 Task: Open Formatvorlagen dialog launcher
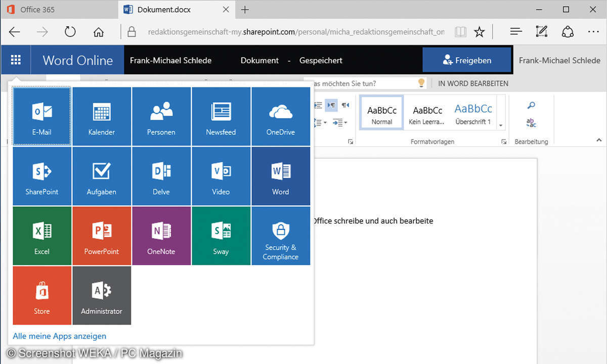[x=504, y=142]
